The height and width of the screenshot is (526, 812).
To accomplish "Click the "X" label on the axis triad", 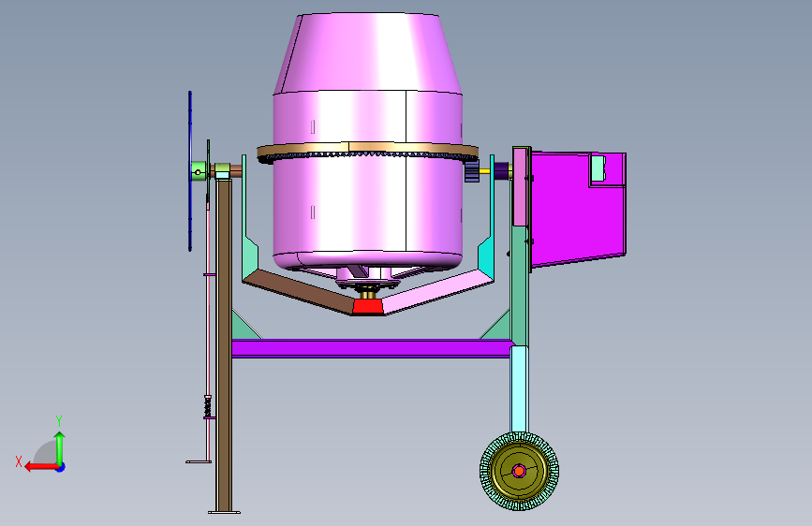I will coord(19,461).
